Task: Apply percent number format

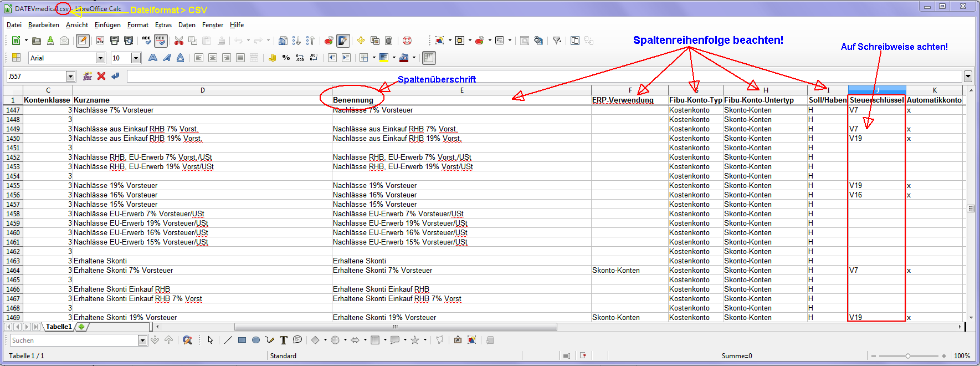Action: coord(286,58)
